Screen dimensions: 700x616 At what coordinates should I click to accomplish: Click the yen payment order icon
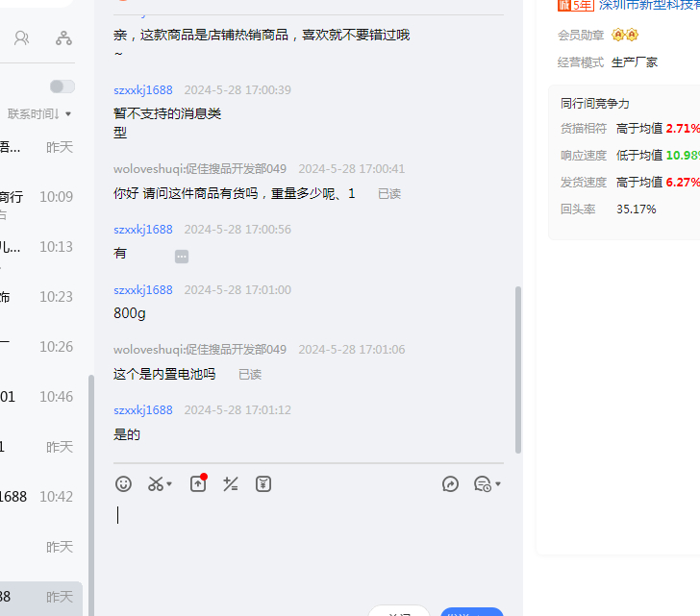(x=263, y=484)
